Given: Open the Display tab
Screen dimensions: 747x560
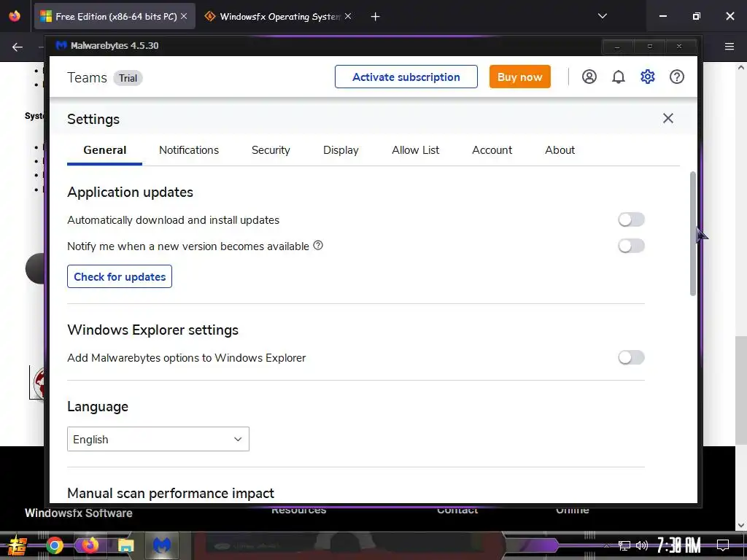Looking at the screenshot, I should point(341,150).
